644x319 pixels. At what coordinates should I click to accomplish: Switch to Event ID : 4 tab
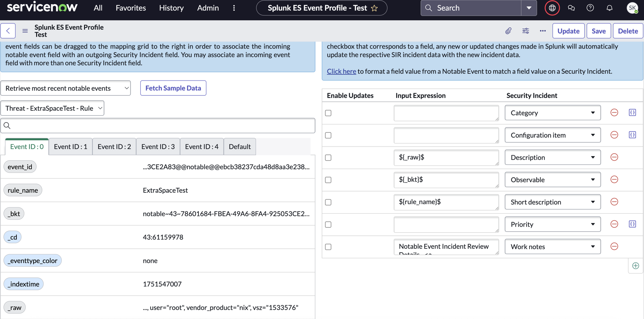coord(201,147)
